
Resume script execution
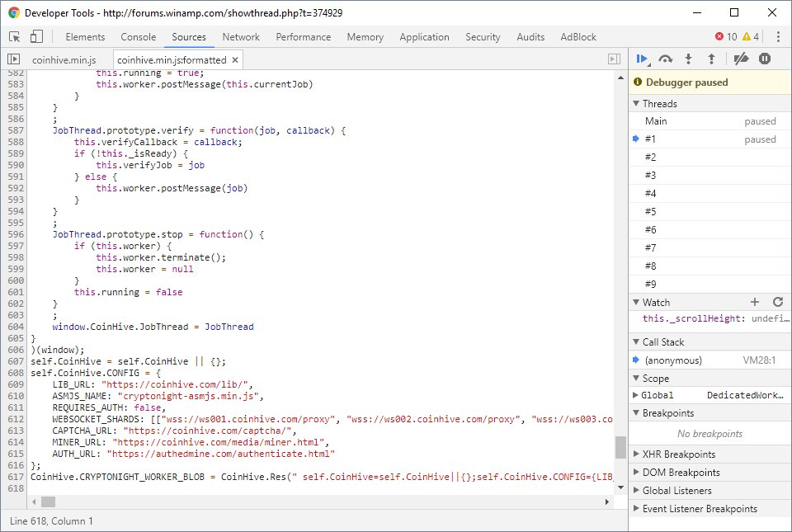pos(643,59)
